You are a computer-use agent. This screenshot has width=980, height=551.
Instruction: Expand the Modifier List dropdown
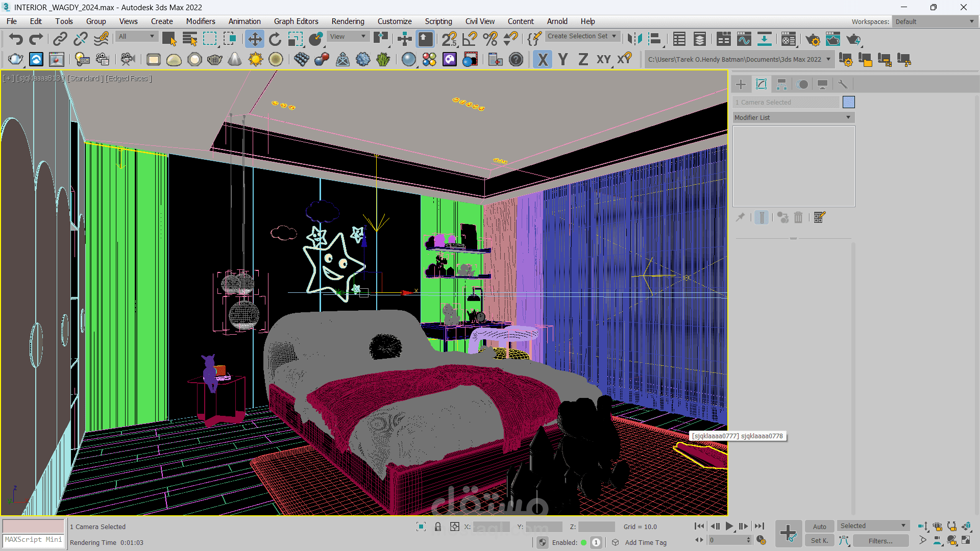(793, 117)
